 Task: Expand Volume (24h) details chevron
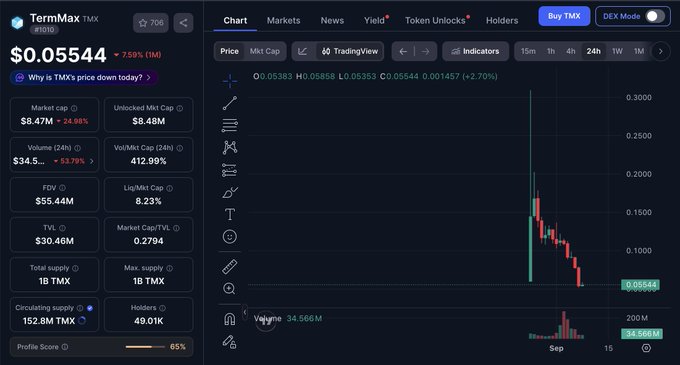[92, 161]
